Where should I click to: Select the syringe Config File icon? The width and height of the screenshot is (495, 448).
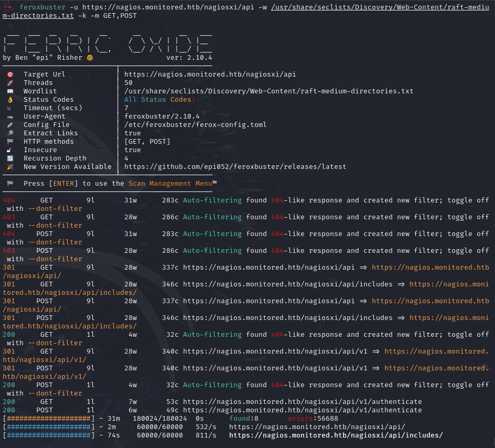tap(9, 124)
